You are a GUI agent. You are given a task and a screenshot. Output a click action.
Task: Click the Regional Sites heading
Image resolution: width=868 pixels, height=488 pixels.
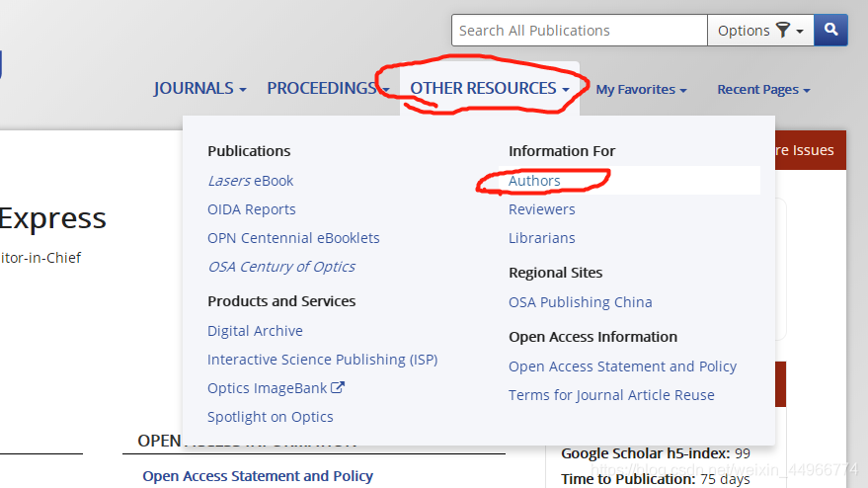click(556, 273)
